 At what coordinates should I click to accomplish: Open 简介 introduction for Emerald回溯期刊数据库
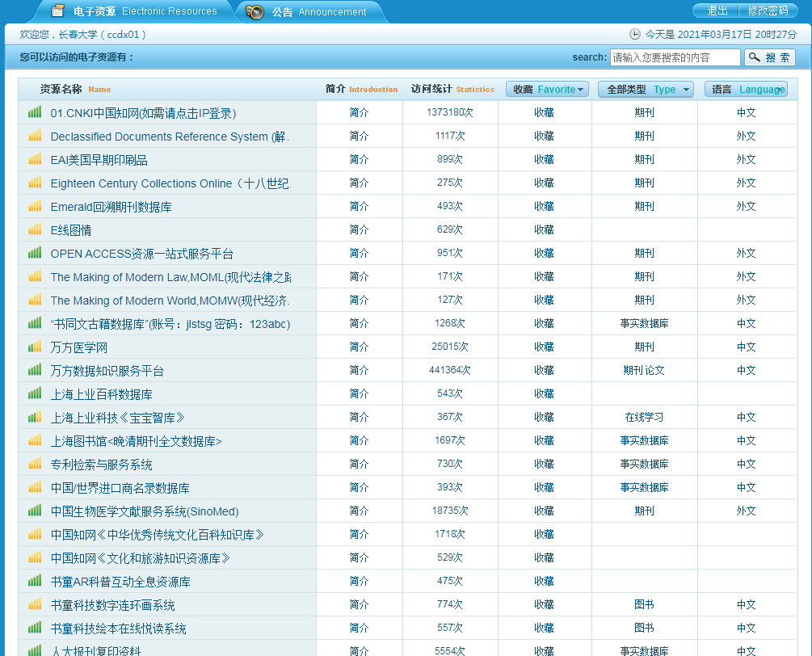359,207
